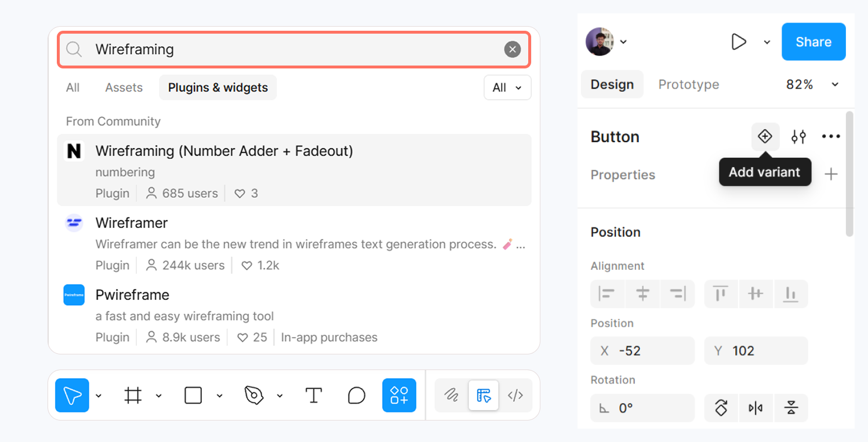The height and width of the screenshot is (442, 868).
Task: Clear the Wireframing search text
Action: pyautogui.click(x=512, y=50)
